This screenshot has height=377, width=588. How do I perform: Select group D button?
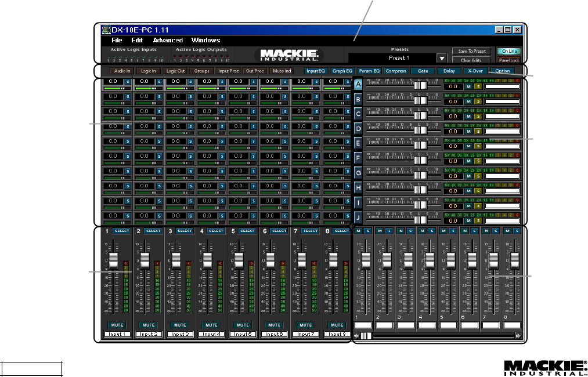[358, 129]
